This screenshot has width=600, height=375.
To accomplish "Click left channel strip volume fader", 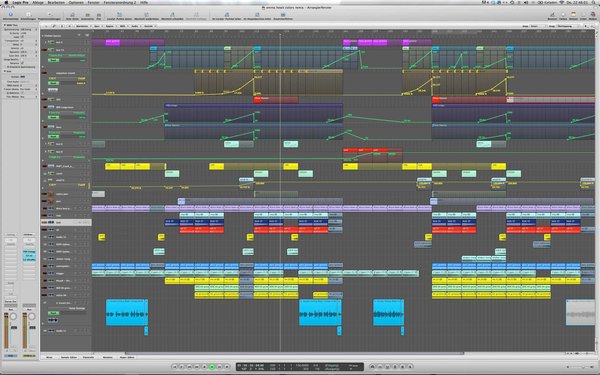I will (x=13, y=328).
